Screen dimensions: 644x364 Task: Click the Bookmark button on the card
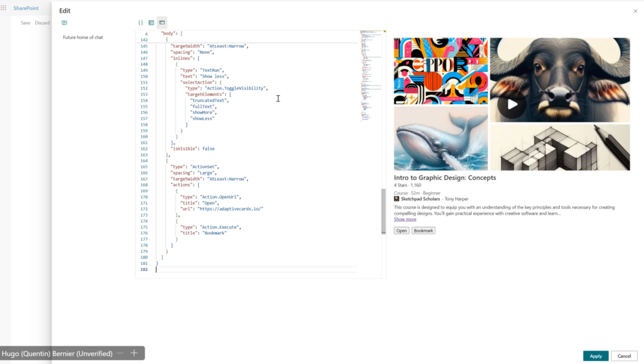click(423, 230)
